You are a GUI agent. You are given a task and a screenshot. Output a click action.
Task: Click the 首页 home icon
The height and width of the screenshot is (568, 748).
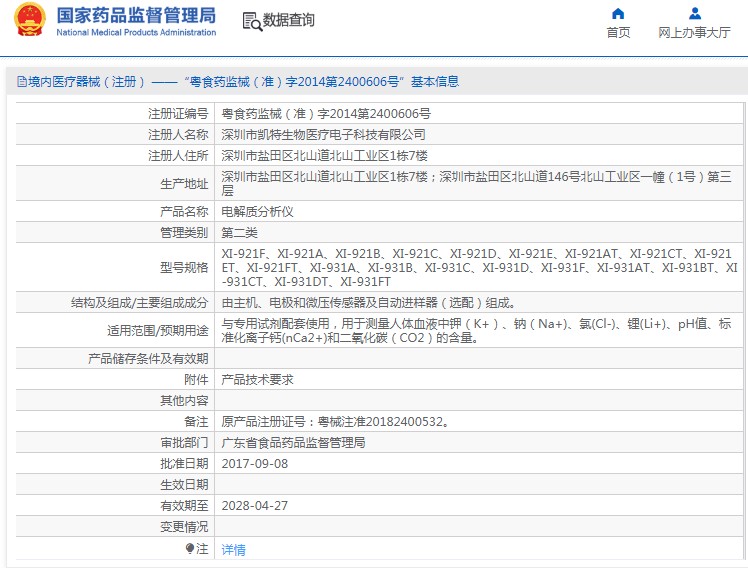click(618, 13)
